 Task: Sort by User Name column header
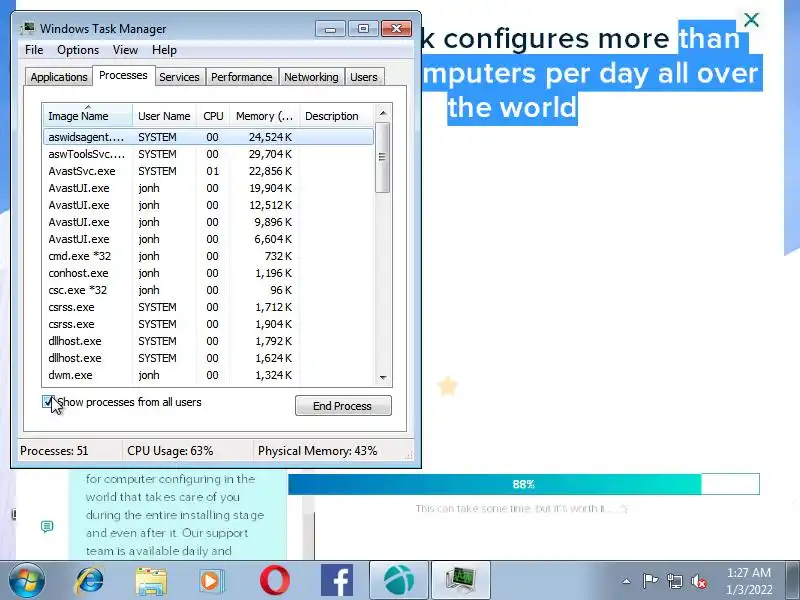pos(164,116)
